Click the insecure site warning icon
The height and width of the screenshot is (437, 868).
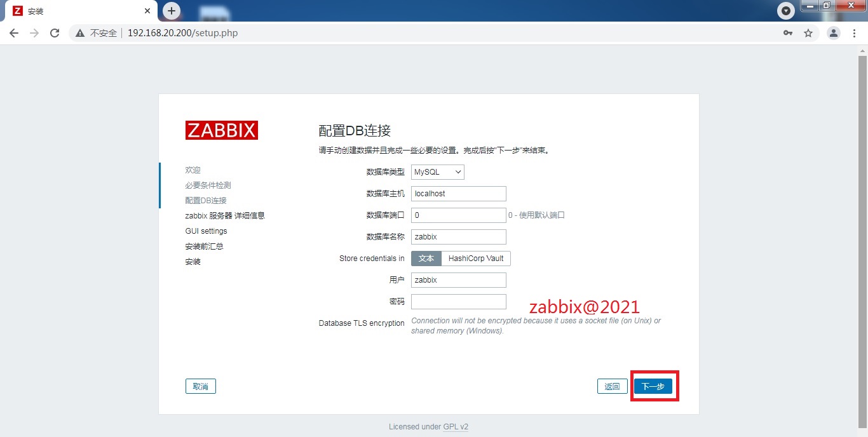pyautogui.click(x=80, y=33)
